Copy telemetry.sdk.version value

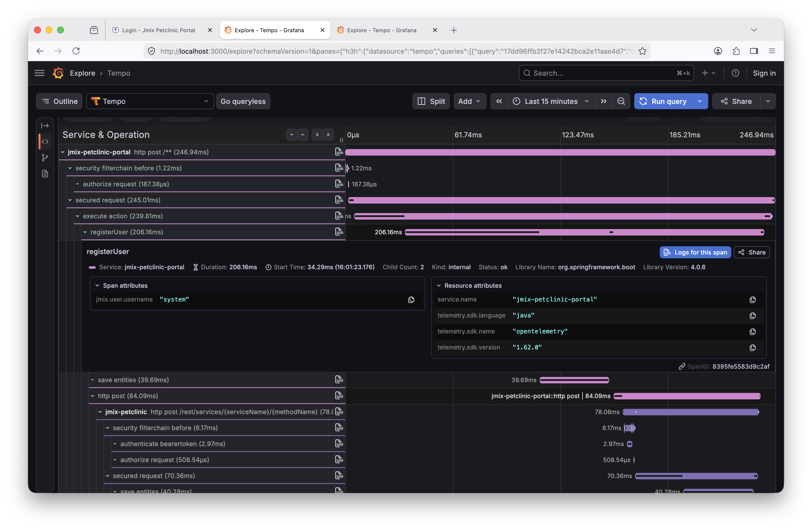tap(753, 348)
